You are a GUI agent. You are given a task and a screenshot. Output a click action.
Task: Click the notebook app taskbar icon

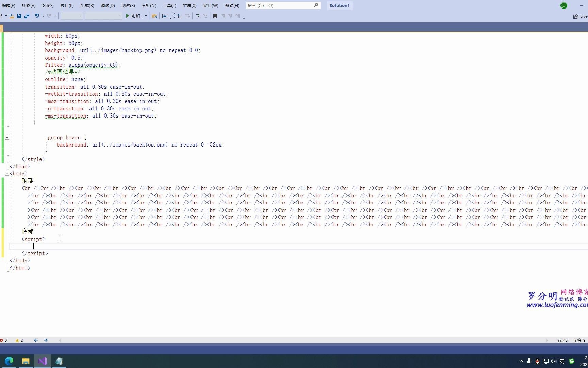pyautogui.click(x=59, y=361)
